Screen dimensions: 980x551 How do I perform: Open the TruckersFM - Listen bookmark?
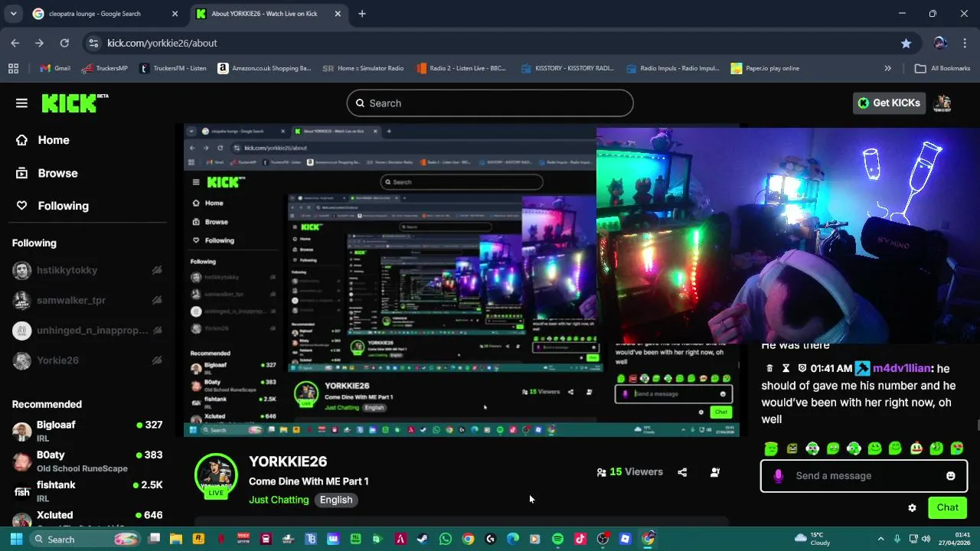pyautogui.click(x=173, y=68)
